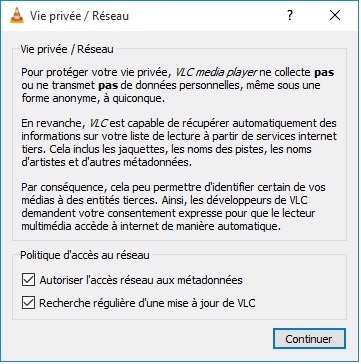
Task: Toggle Recherche régulière d'une mise à jour checkbox
Action: pos(28,303)
